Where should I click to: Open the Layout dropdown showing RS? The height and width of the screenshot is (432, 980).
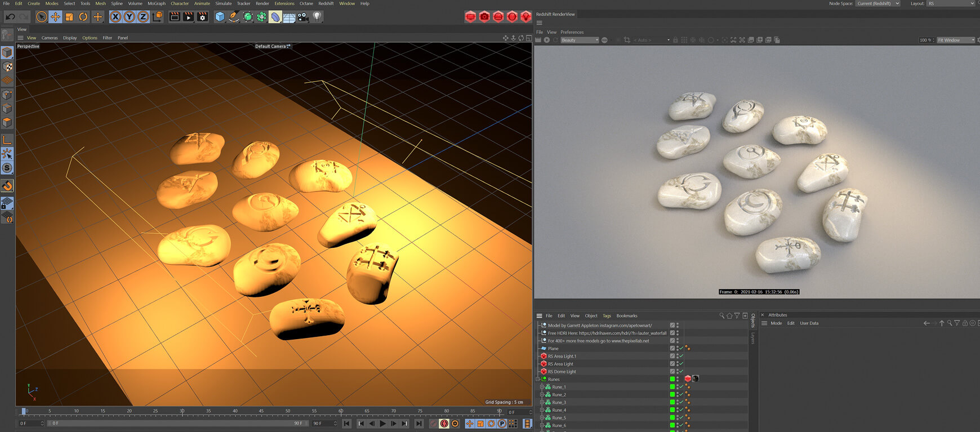[951, 3]
